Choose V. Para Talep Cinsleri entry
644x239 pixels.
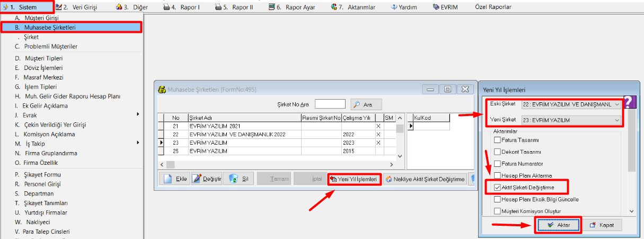coord(72,232)
